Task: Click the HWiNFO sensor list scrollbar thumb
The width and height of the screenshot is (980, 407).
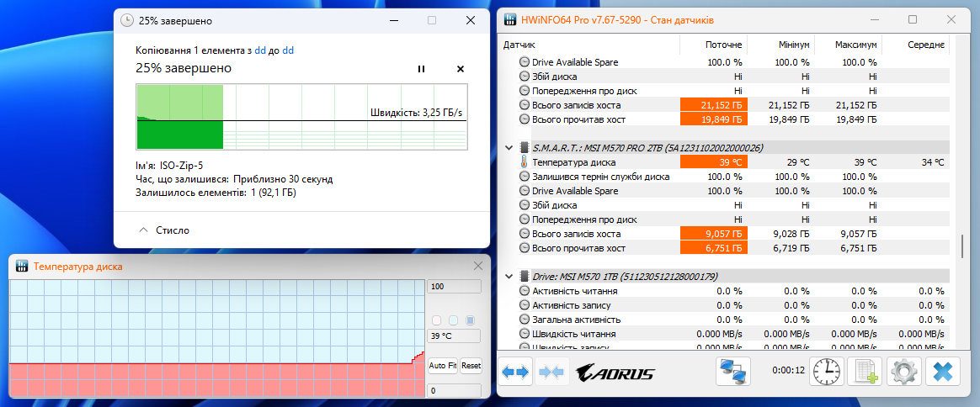Action: coord(961,246)
